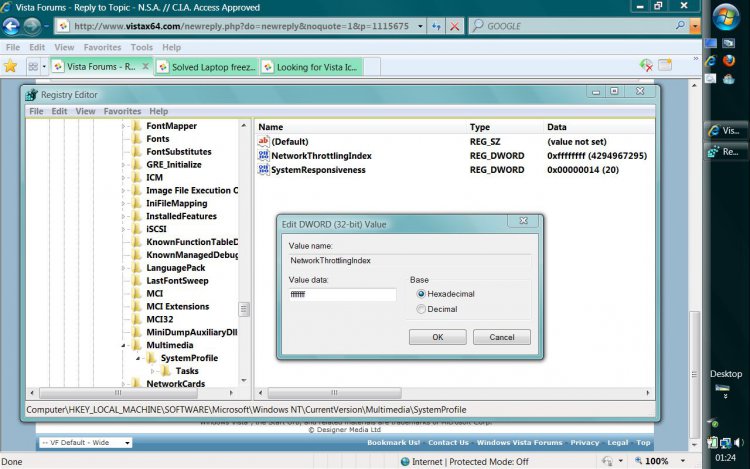Click the network tray icon
This screenshot has height=469, width=750.
click(726, 443)
